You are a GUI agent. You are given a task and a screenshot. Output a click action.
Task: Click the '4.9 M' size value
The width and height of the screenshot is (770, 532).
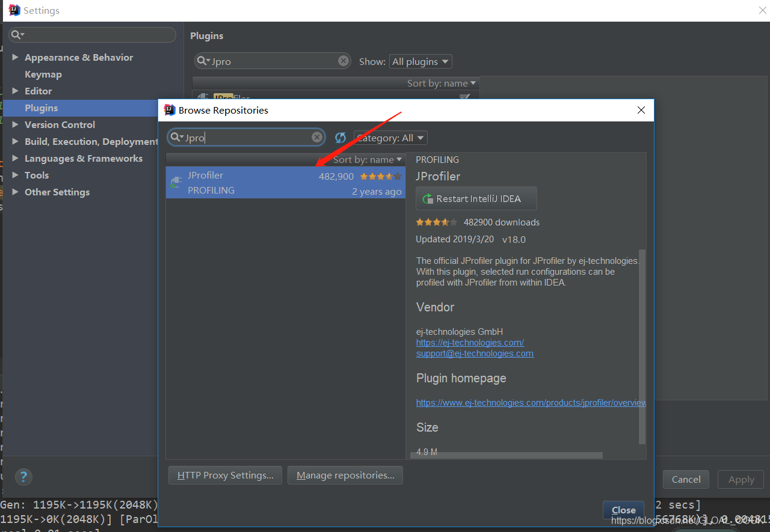[x=427, y=452]
